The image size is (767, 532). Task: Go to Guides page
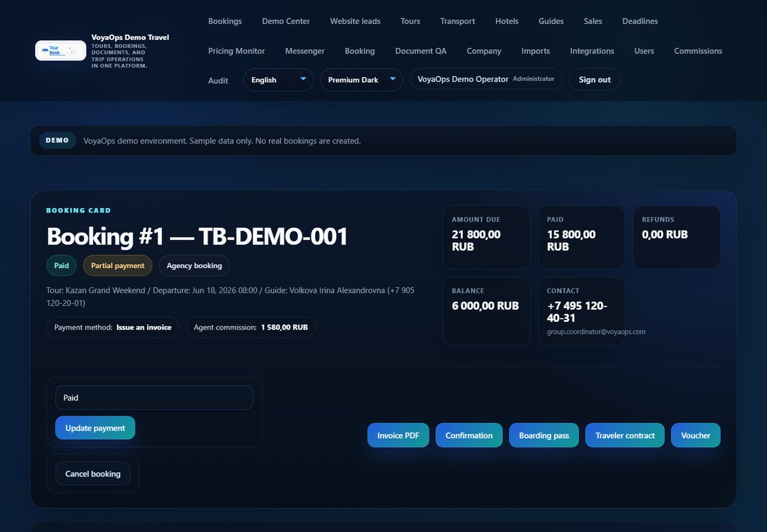(x=551, y=21)
